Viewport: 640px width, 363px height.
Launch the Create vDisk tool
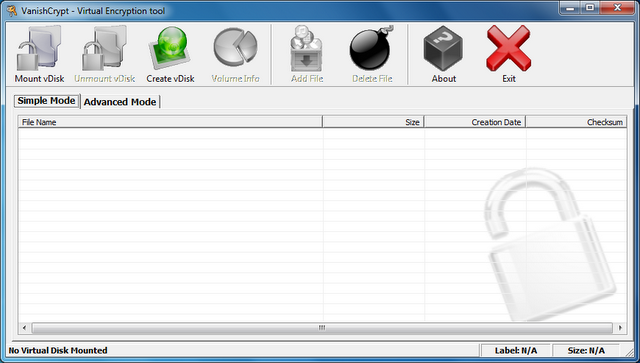(x=170, y=54)
